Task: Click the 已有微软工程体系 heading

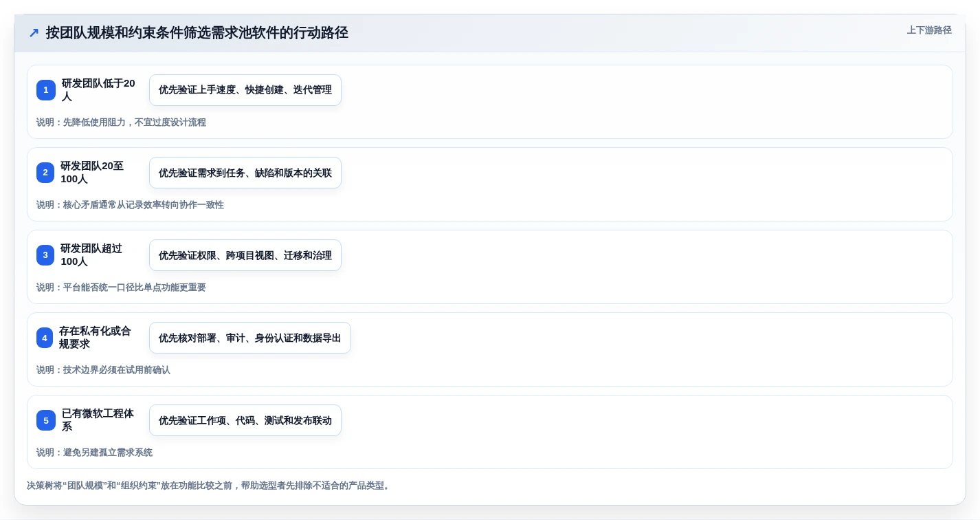Action: [98, 420]
